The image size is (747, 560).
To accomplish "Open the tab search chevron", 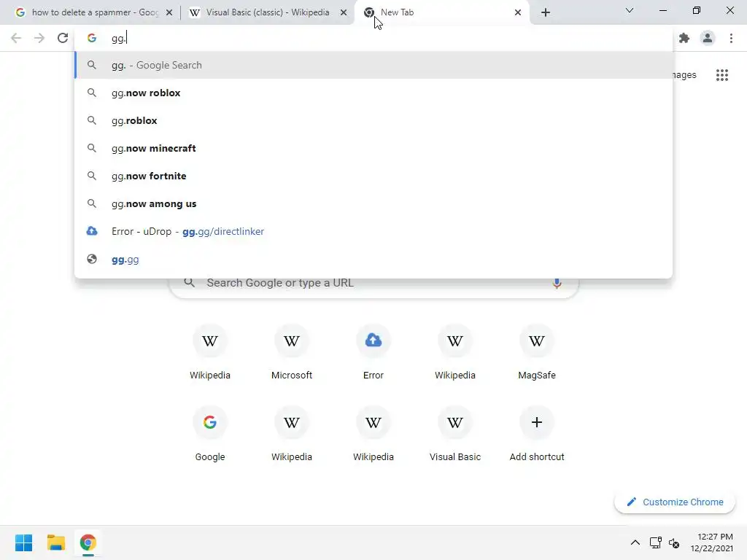I will 630,10.
